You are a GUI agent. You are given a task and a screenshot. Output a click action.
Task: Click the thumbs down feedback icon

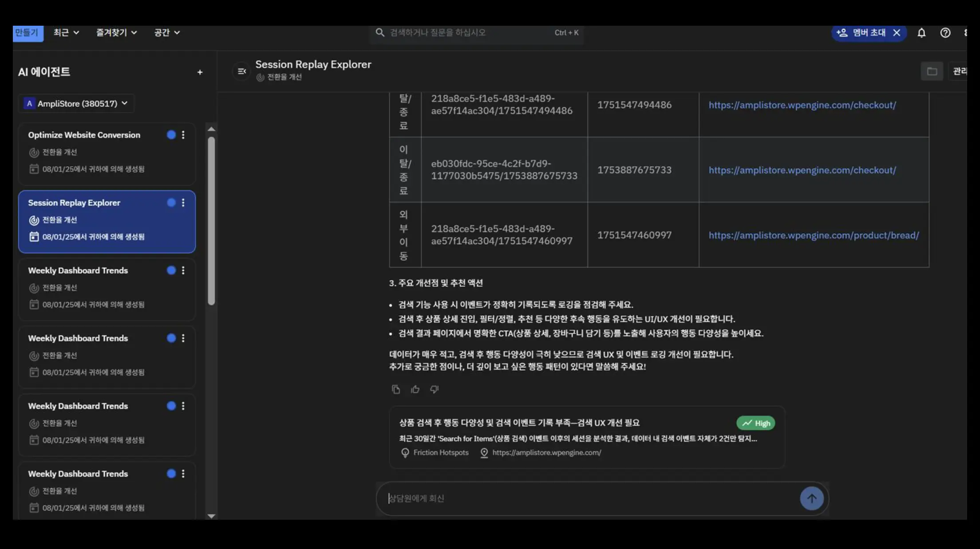pos(434,389)
